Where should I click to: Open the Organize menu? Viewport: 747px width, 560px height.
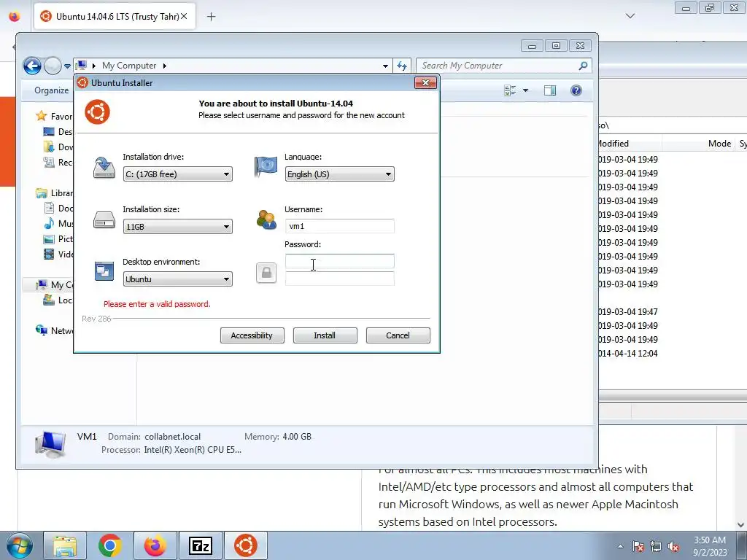pyautogui.click(x=52, y=90)
